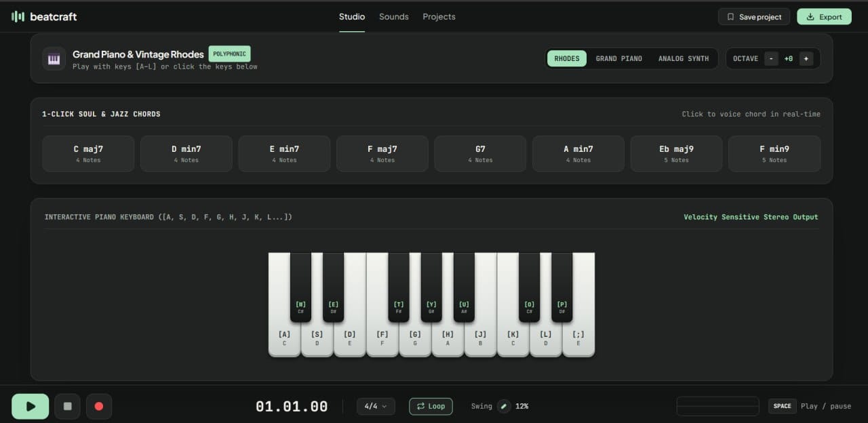Click the '1-CLICK SOUL & JAZZ CHORDS' heading
868x423 pixels.
click(101, 114)
